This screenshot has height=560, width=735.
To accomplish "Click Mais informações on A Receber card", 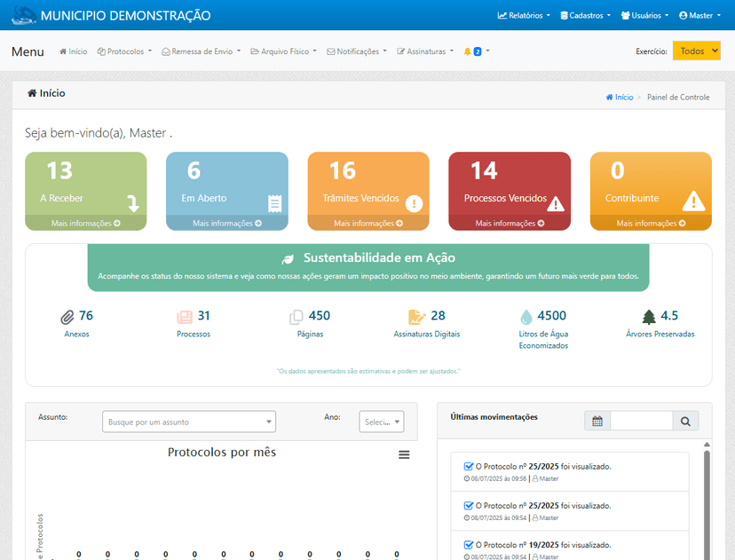I will 86,224.
